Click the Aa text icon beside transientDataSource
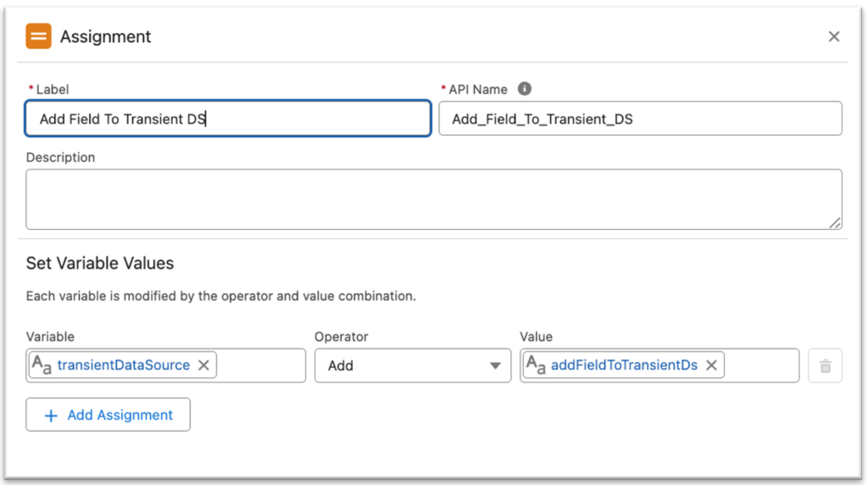 tap(41, 365)
